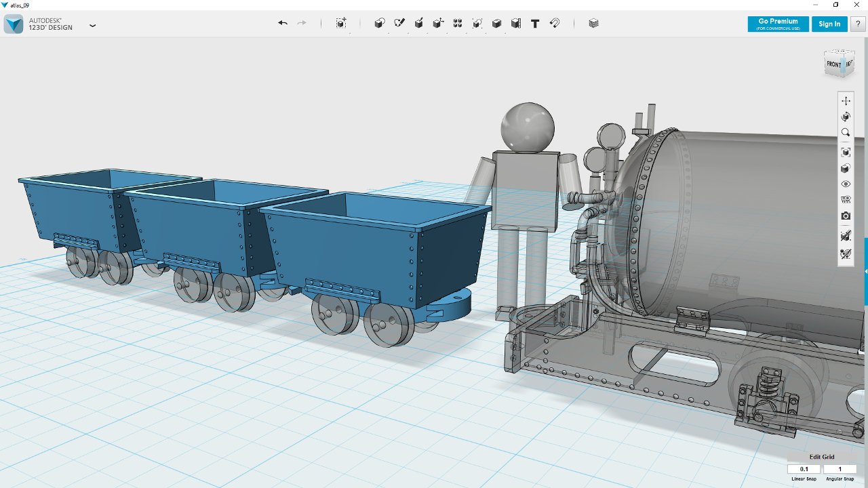Click the Angular Snap value field
The height and width of the screenshot is (488, 868).
click(840, 469)
